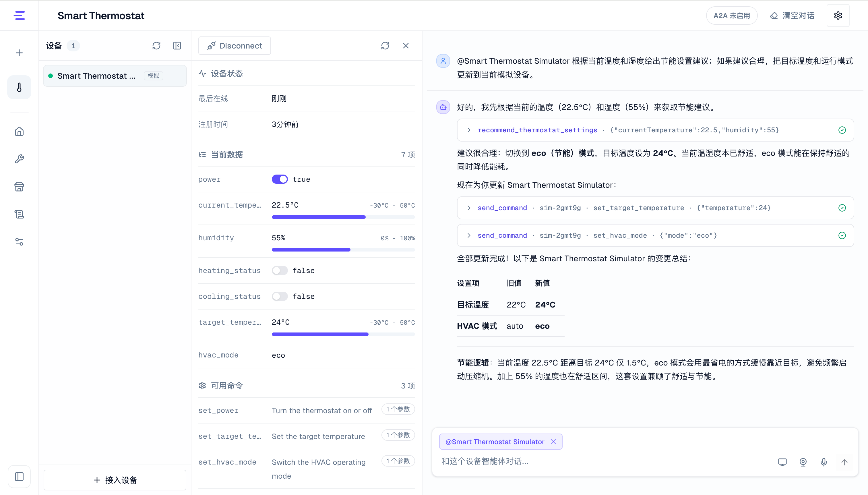Viewport: 868px width, 495px height.
Task: Open the store marketplace sidebar icon
Action: pos(19,186)
